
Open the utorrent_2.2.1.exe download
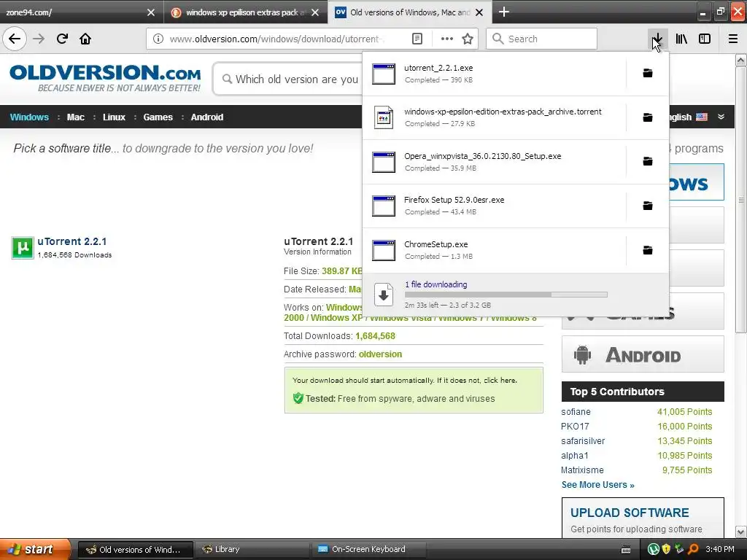tap(495, 74)
